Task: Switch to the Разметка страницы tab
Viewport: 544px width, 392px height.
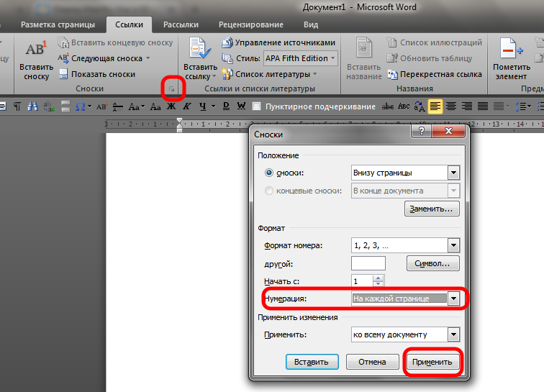Action: tap(58, 24)
